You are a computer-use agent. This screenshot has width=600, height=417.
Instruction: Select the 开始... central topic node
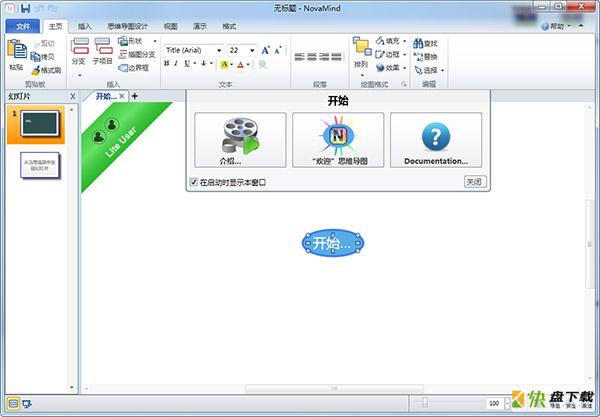pos(333,243)
